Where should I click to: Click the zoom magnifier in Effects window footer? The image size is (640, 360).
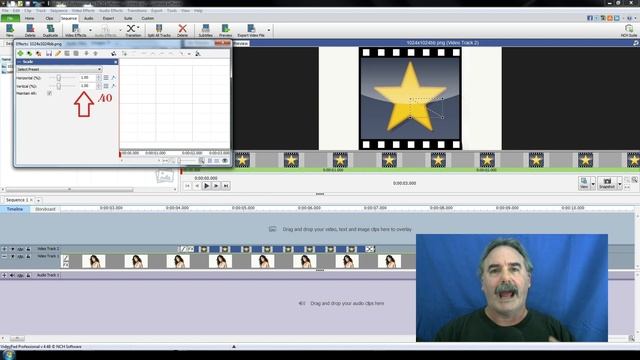[202, 161]
